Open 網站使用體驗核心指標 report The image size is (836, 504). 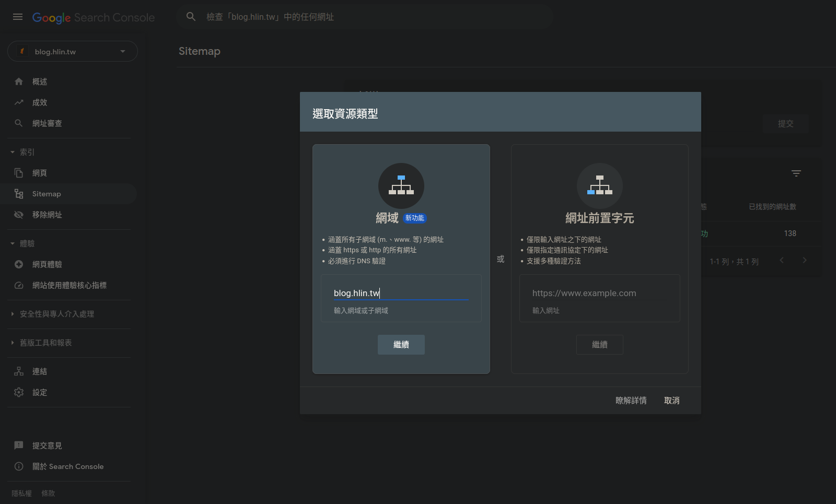click(x=69, y=285)
